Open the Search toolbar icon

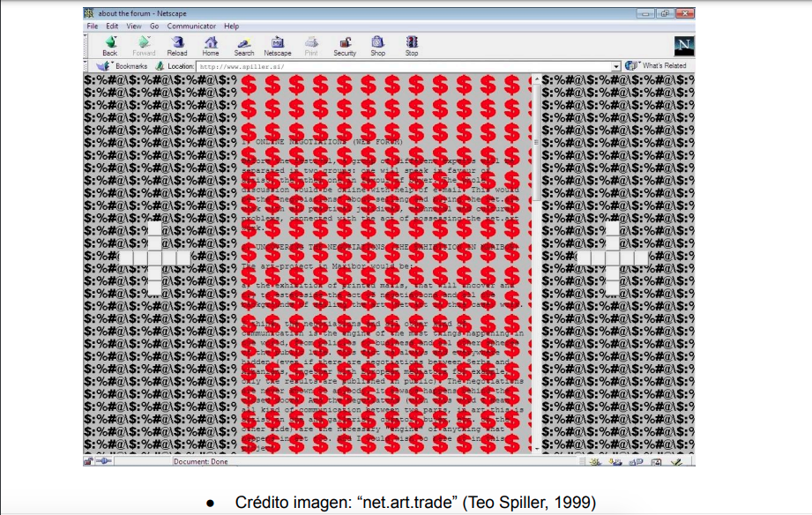click(244, 46)
